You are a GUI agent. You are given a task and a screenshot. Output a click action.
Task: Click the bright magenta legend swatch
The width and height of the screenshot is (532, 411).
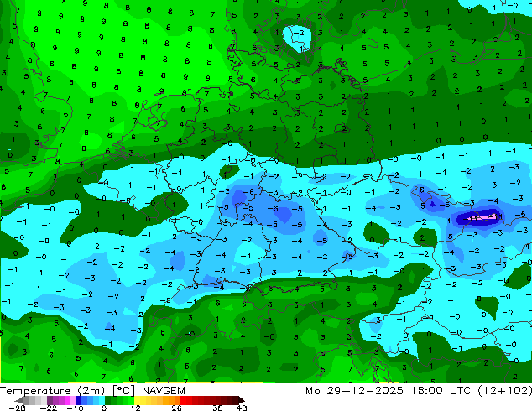[x=67, y=400]
